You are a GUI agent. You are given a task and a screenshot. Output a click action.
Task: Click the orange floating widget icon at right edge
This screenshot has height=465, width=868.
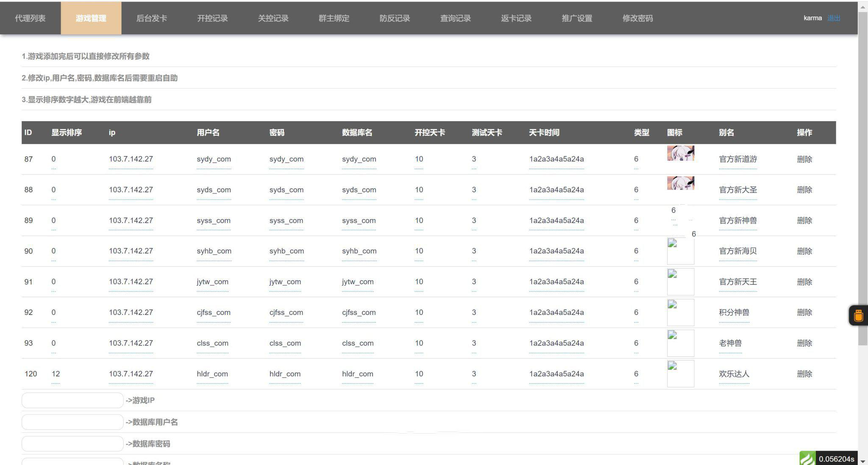point(858,315)
